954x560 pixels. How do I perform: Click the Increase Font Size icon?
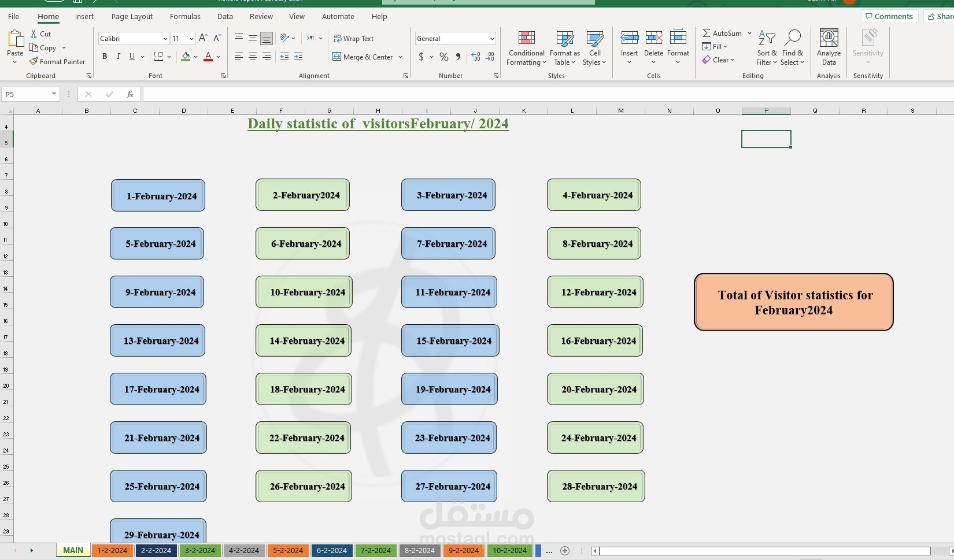click(x=203, y=38)
